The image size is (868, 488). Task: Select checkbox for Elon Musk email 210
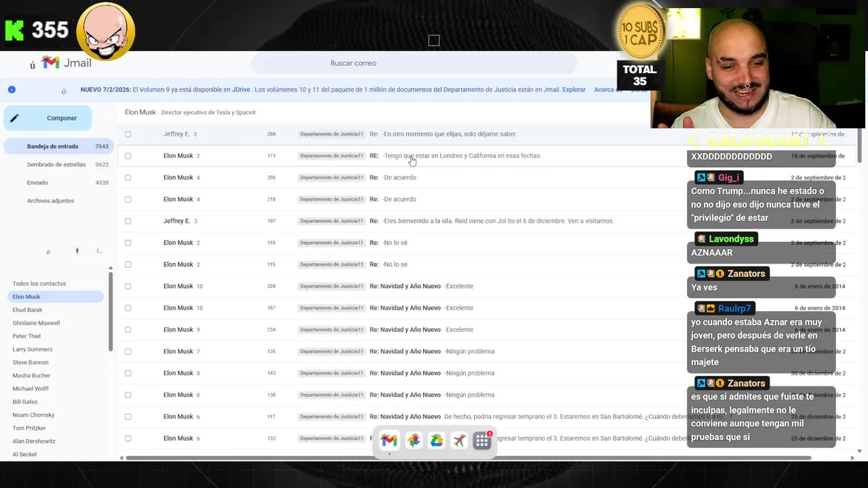pos(127,199)
